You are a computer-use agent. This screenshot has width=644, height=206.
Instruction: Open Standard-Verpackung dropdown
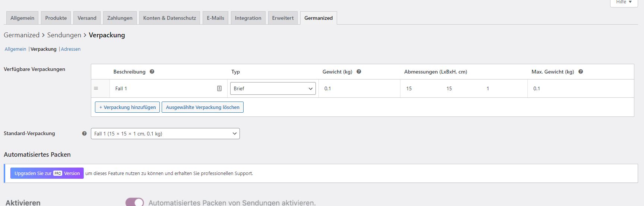[165, 134]
